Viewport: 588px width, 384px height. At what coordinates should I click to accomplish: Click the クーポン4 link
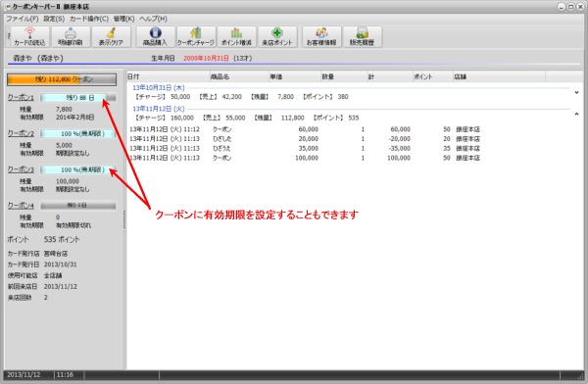[x=21, y=206]
